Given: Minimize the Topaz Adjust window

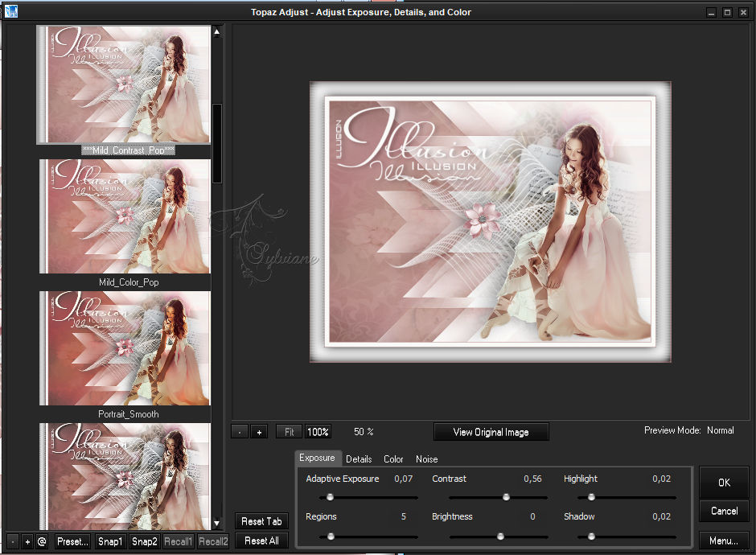Looking at the screenshot, I should coord(711,13).
